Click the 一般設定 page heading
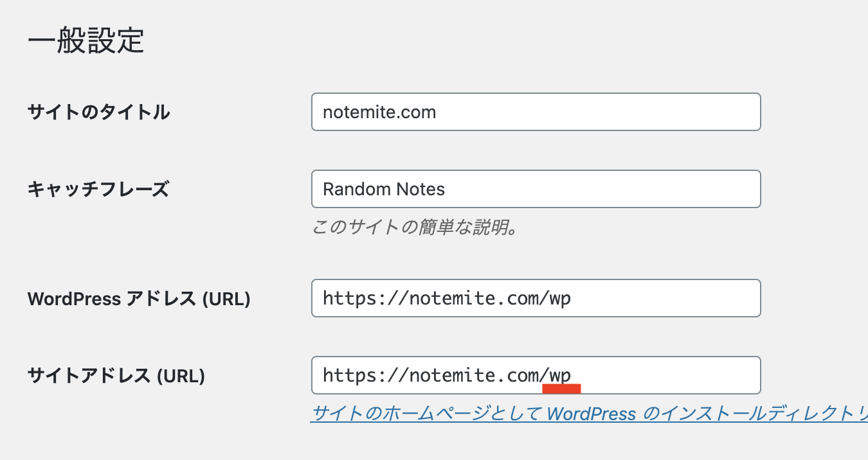This screenshot has height=460, width=868. (x=86, y=40)
